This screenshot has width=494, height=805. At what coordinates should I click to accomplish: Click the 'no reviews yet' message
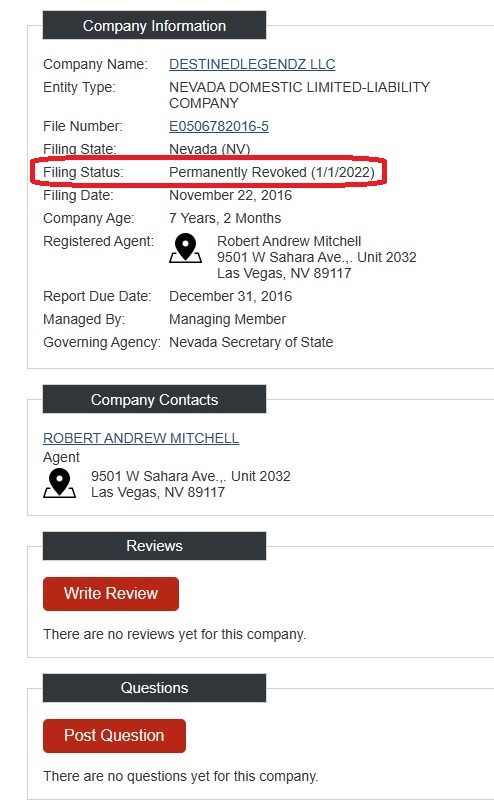pos(175,635)
